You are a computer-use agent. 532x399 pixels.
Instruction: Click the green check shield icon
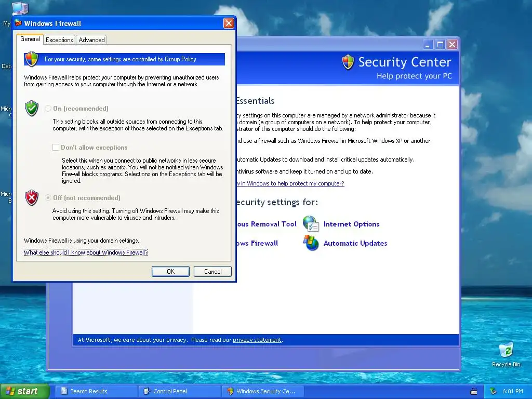click(x=32, y=108)
